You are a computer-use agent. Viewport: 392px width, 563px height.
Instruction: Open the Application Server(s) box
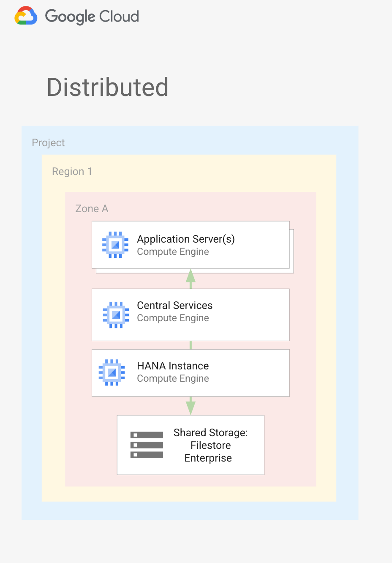pyautogui.click(x=191, y=245)
